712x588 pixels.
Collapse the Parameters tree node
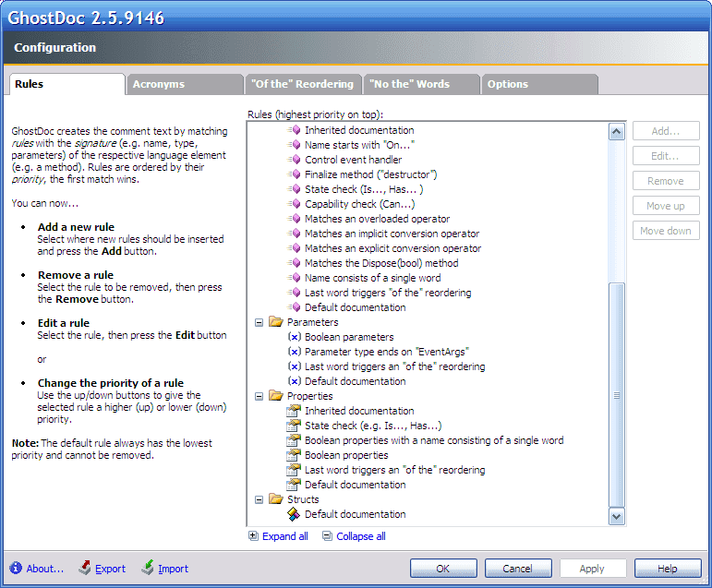coord(259,322)
